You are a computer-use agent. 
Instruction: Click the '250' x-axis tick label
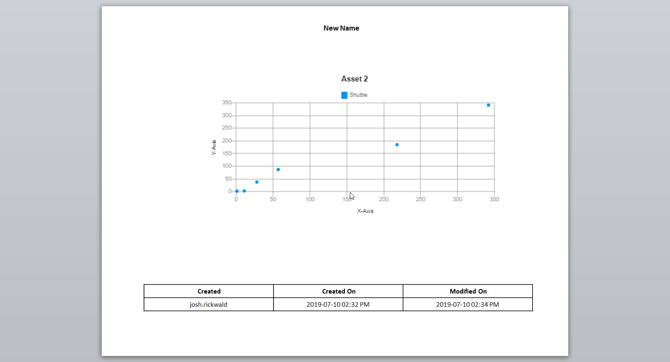pos(420,199)
